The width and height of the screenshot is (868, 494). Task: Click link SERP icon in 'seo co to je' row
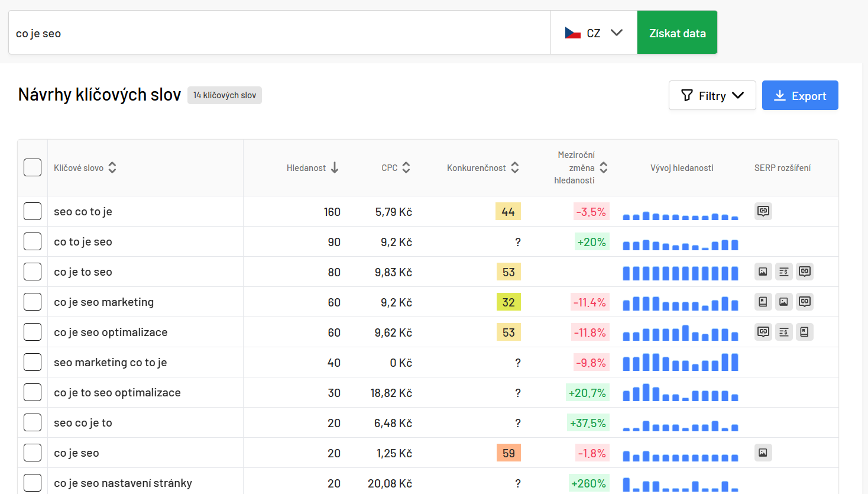coord(763,211)
